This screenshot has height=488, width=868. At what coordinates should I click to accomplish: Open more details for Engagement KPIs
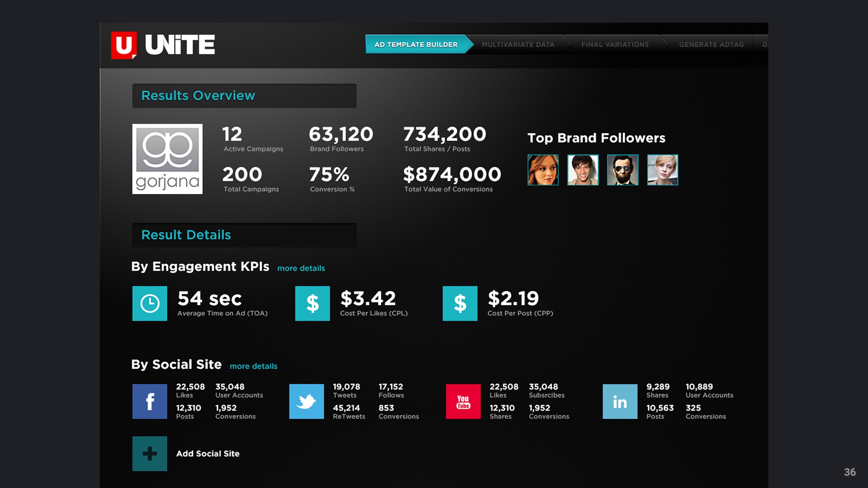301,268
